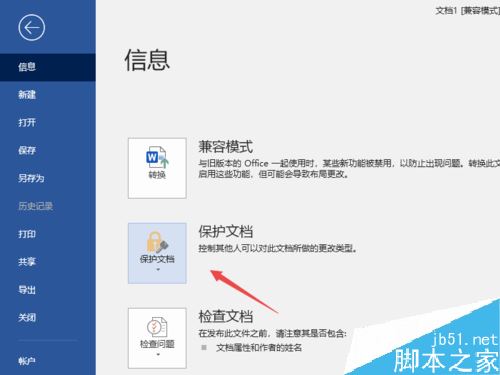The image size is (500, 375).
Task: Click the 转换 Word convert button
Action: pyautogui.click(x=157, y=168)
